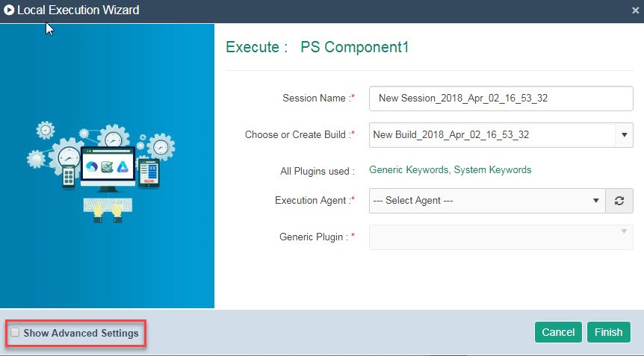Screen dimensions: 644x356
Task: Click the New Build name text in combo box
Action: [x=451, y=135]
